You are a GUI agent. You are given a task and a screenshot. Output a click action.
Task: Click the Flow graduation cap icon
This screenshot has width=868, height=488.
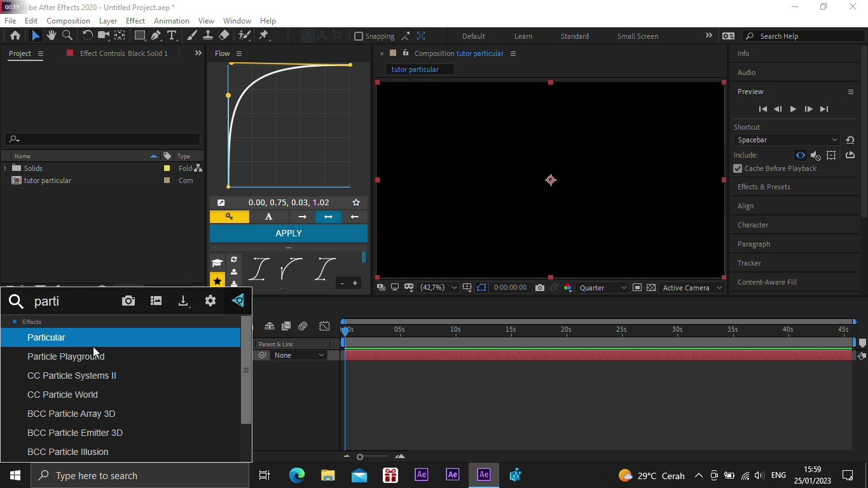(x=217, y=263)
